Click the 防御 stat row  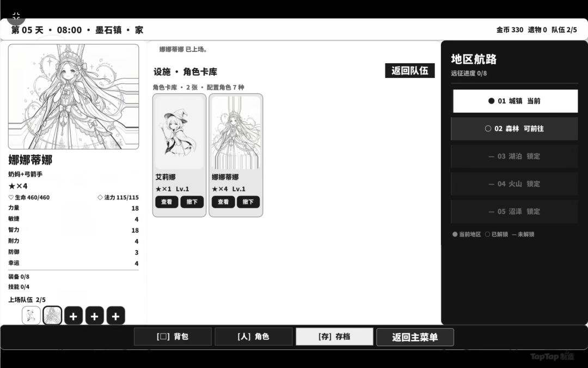pyautogui.click(x=73, y=252)
